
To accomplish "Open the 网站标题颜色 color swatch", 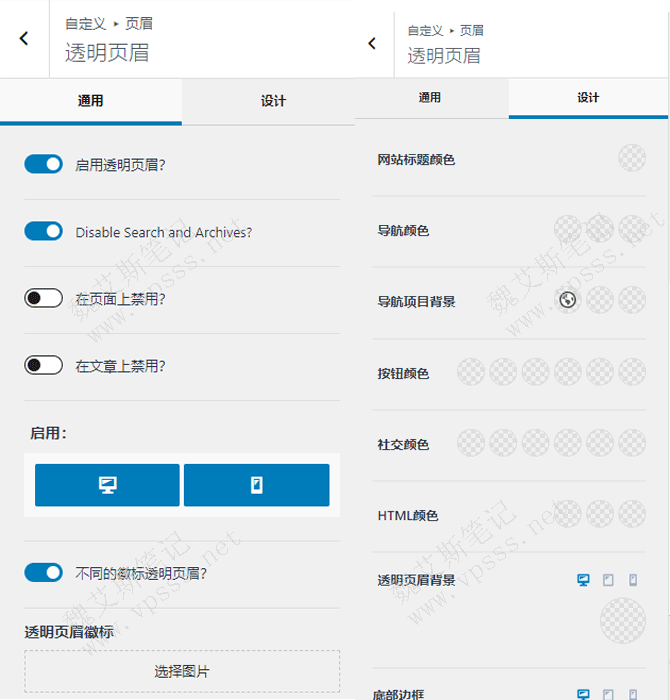I will tap(632, 158).
